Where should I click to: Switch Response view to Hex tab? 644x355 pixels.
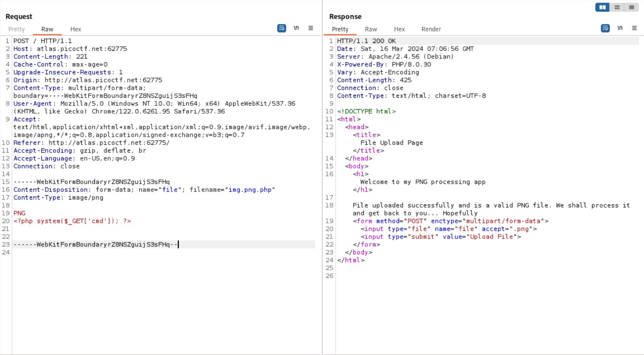399,29
